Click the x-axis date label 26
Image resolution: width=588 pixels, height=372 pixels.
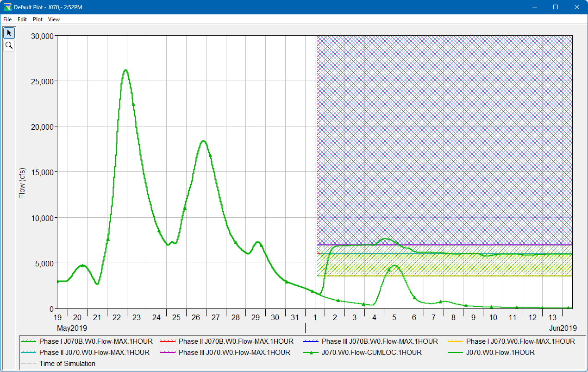coord(196,317)
